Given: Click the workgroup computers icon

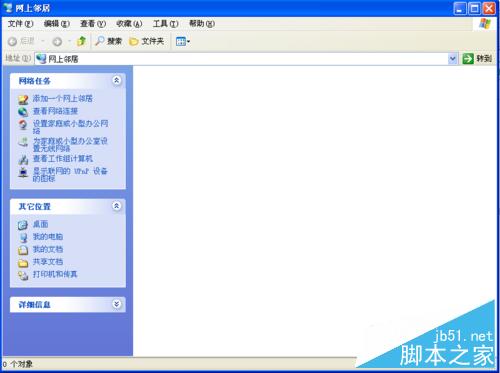Looking at the screenshot, I should coord(23,160).
